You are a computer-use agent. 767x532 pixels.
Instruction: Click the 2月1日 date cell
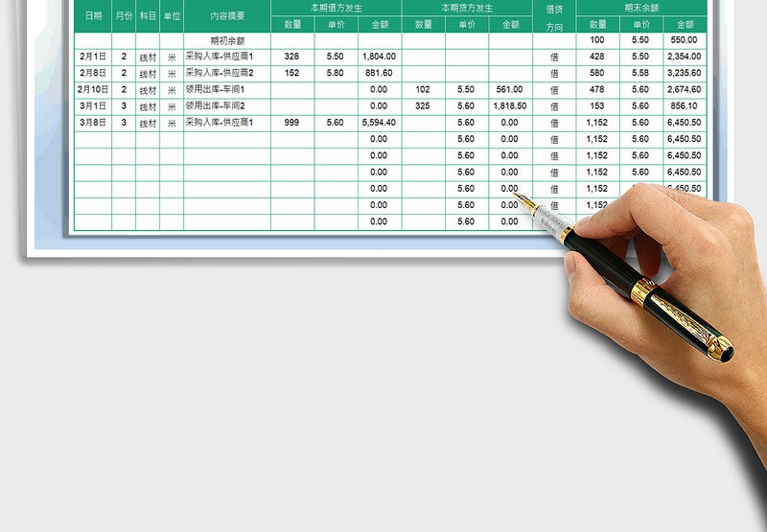click(93, 57)
